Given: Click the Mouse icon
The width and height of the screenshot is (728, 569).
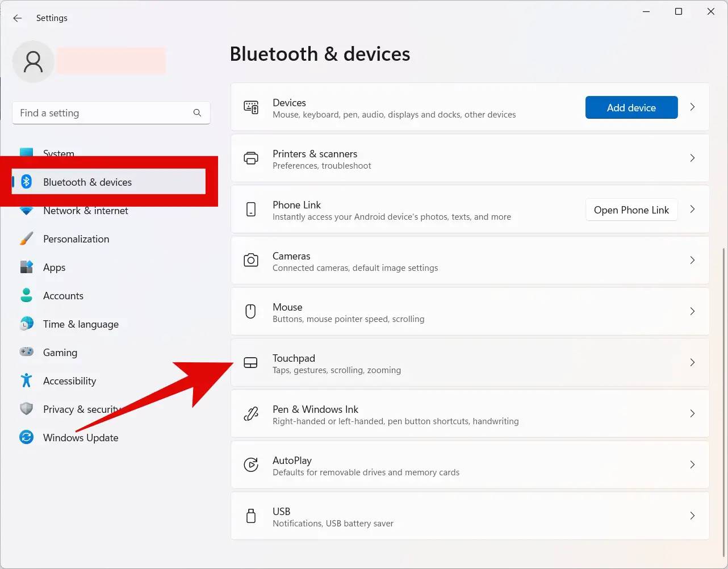Looking at the screenshot, I should (250, 312).
